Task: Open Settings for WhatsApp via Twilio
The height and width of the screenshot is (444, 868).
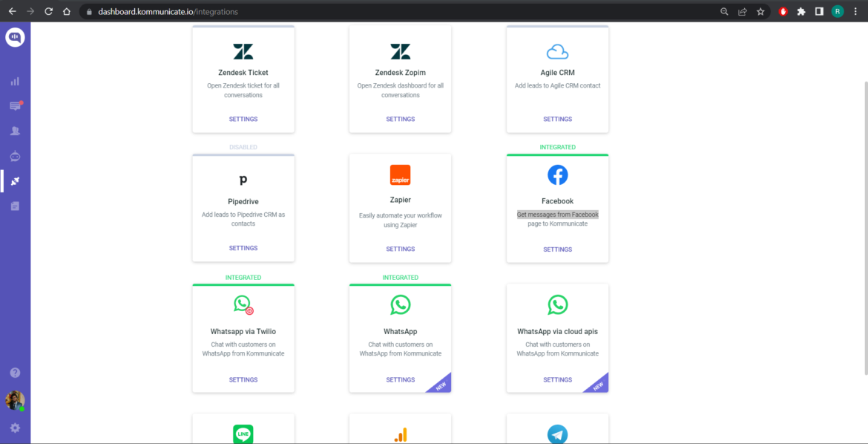Action: tap(243, 379)
